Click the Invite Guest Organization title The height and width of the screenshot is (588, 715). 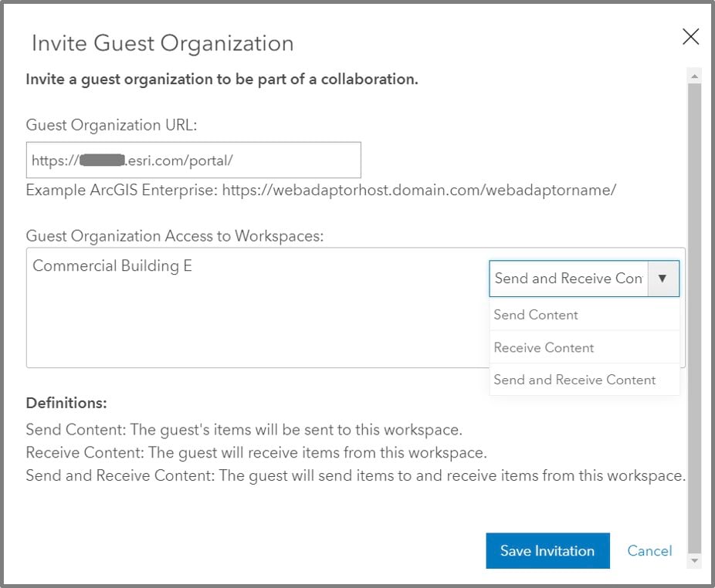pyautogui.click(x=162, y=44)
